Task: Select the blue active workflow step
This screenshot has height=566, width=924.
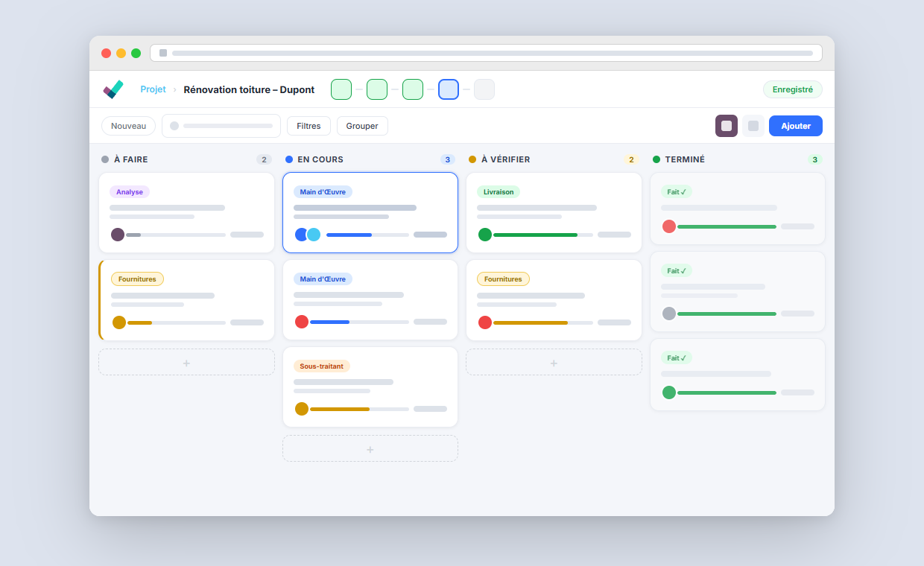Action: (449, 89)
